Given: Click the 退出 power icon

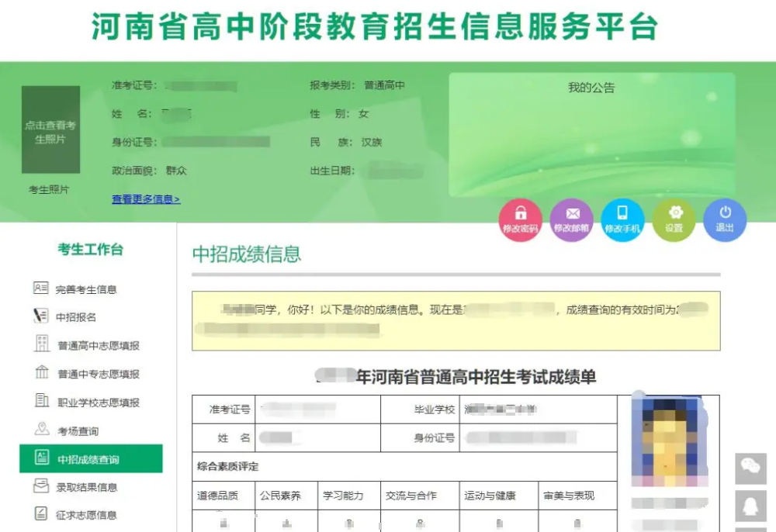Looking at the screenshot, I should point(725,219).
